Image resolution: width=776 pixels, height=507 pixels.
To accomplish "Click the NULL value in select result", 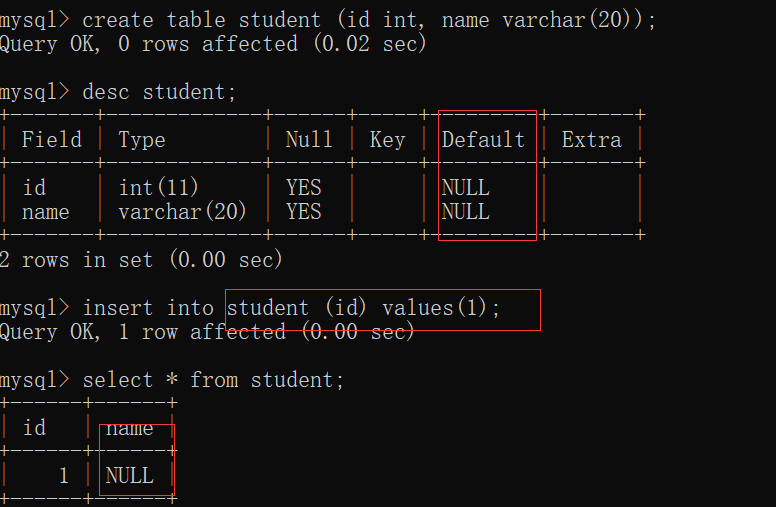I will tap(129, 476).
